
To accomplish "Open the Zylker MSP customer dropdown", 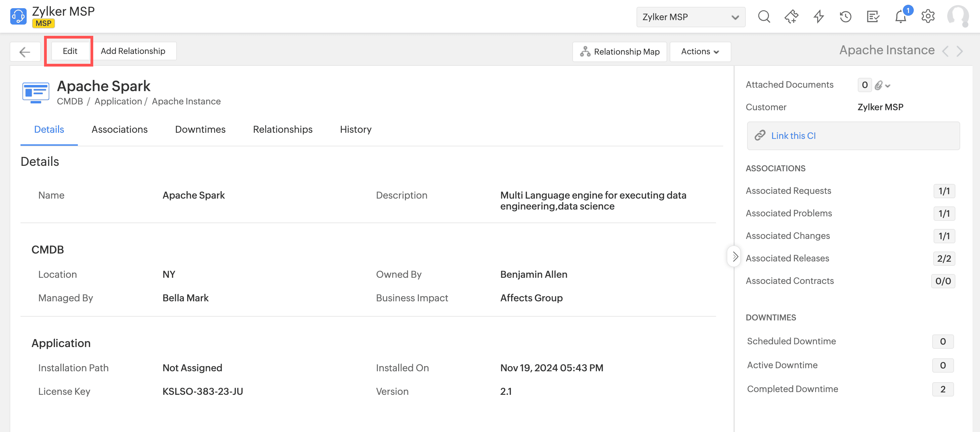I will coord(690,17).
